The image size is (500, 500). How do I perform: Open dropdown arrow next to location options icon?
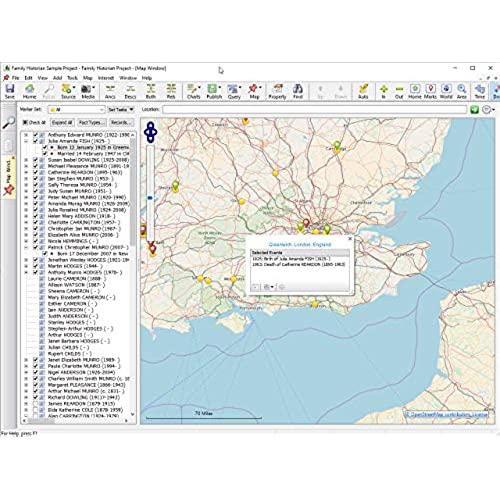(493, 110)
